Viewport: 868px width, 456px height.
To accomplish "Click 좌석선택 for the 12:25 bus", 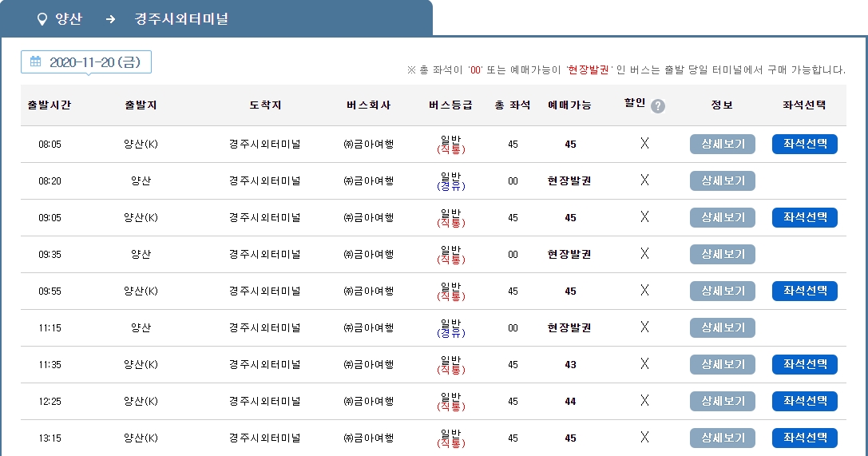I will click(805, 401).
